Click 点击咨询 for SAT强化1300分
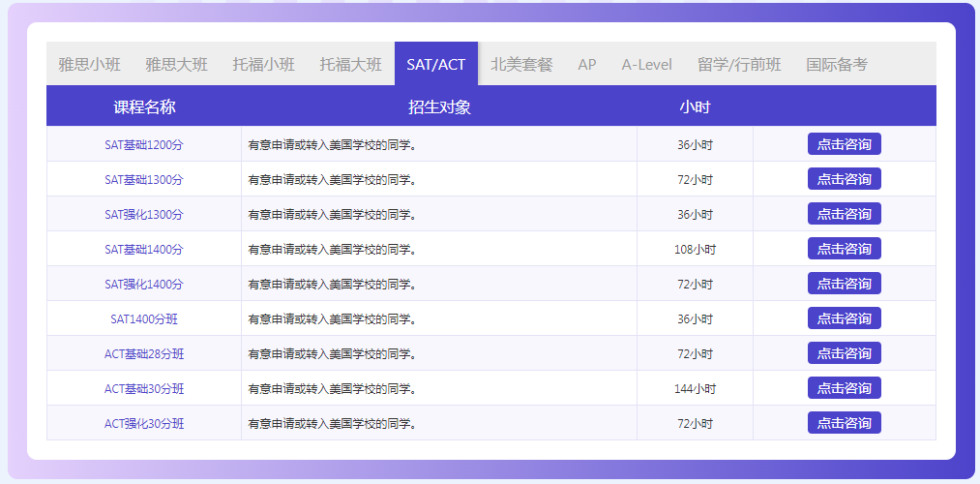 [x=845, y=214]
